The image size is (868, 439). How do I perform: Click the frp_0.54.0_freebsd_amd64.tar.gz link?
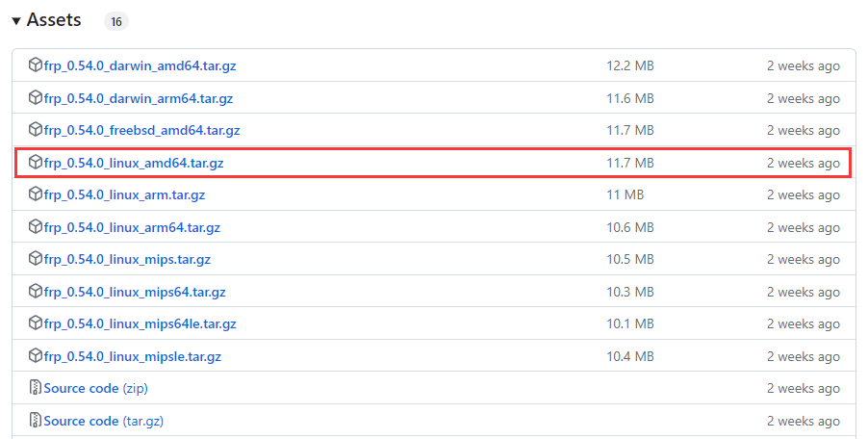(x=141, y=130)
